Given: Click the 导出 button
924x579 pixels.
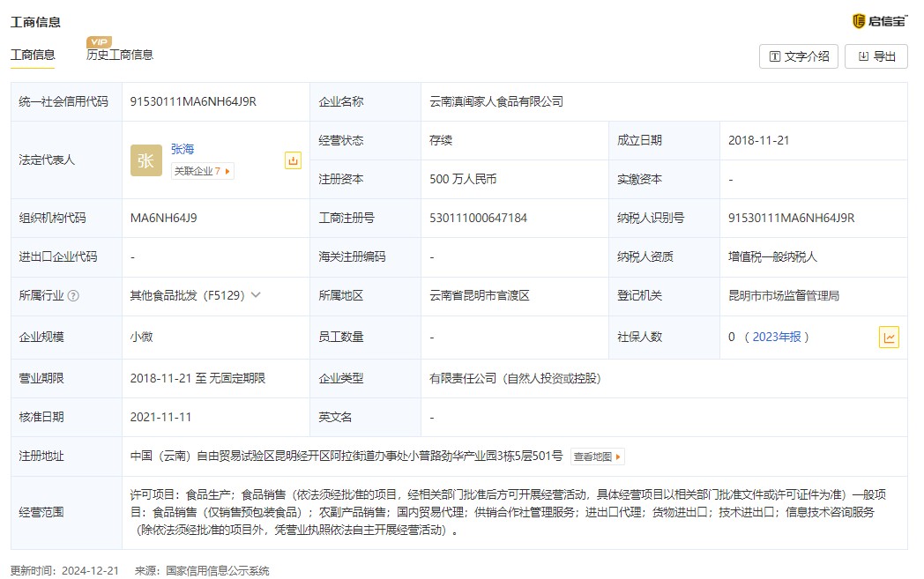Looking at the screenshot, I should [876, 56].
